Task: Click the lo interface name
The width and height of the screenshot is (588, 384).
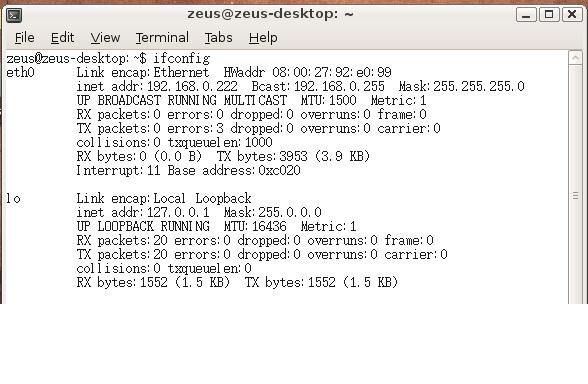Action: (13, 198)
